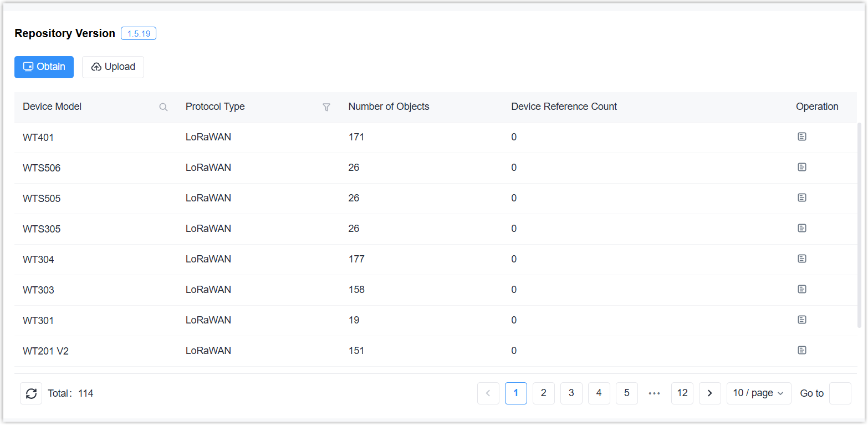
Task: Click details icon for WT201 V2 row
Action: pos(801,350)
